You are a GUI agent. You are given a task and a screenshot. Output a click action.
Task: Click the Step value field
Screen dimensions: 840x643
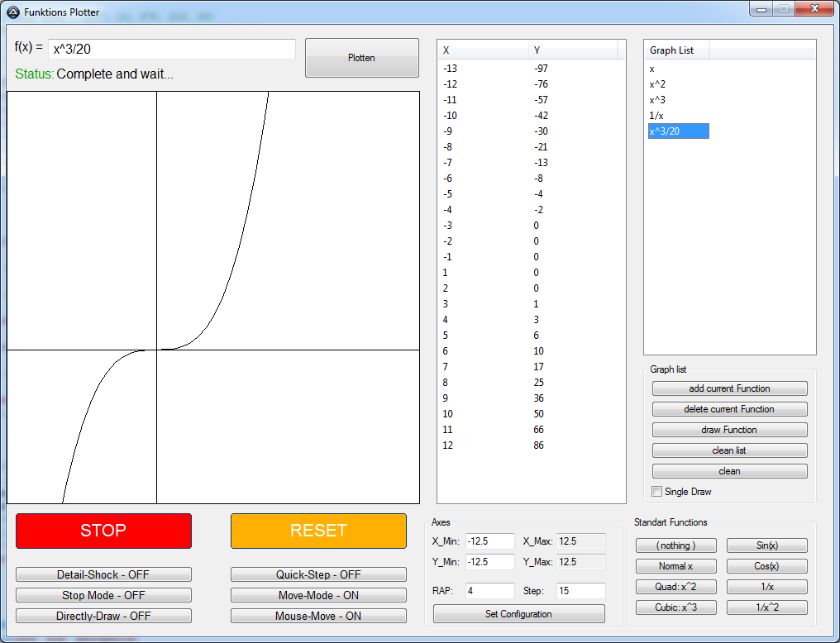point(580,591)
